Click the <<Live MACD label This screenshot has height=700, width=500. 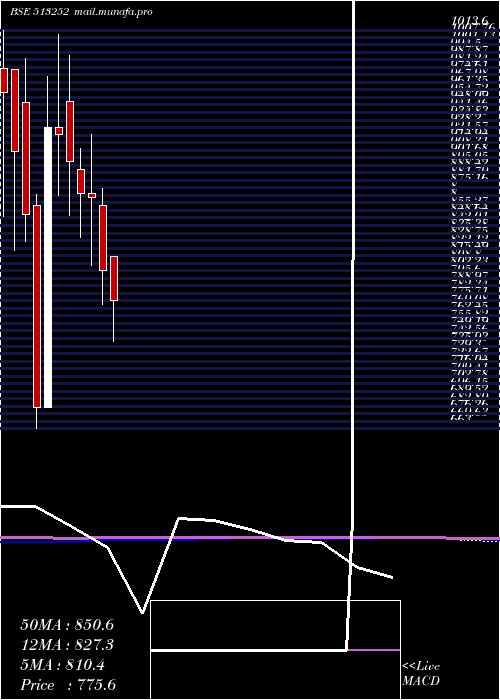(x=421, y=674)
